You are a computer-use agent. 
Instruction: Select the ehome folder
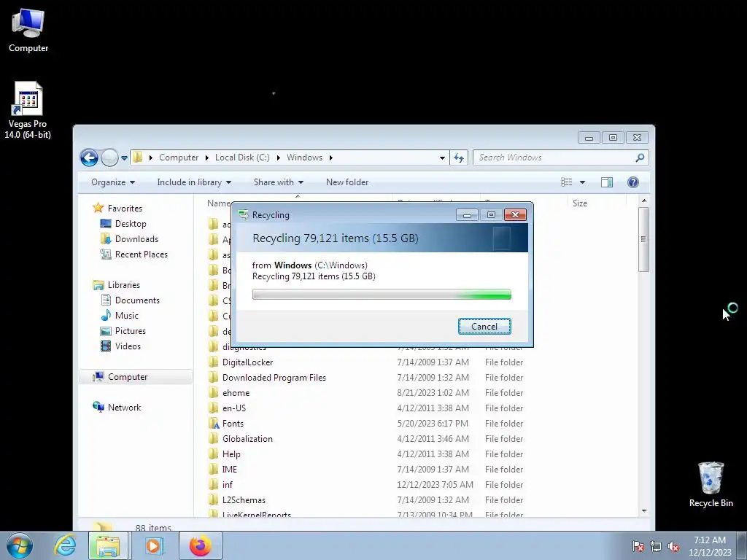(x=236, y=393)
